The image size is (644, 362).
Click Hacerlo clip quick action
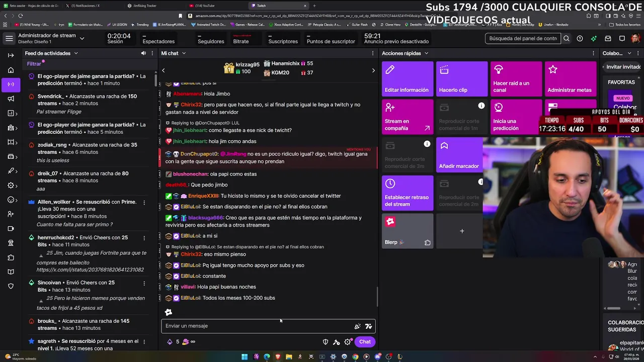pos(462,78)
